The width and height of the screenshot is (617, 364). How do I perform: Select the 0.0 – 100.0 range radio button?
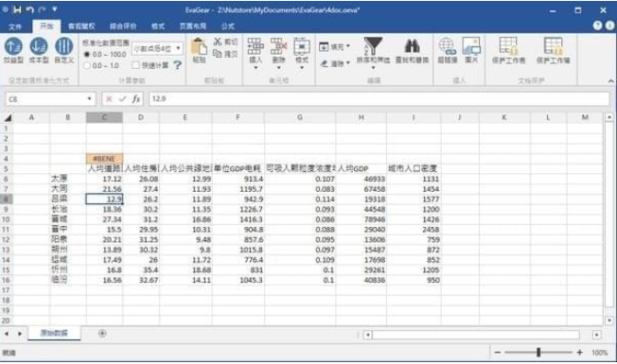click(x=87, y=54)
